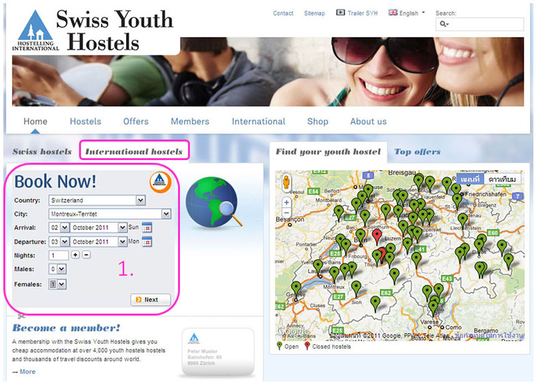Open the About us menu
538x392 pixels.
(x=368, y=122)
